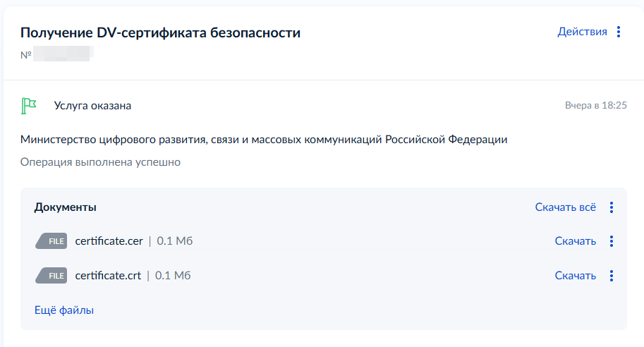
Task: Open the Действия menu
Action: pos(582,32)
